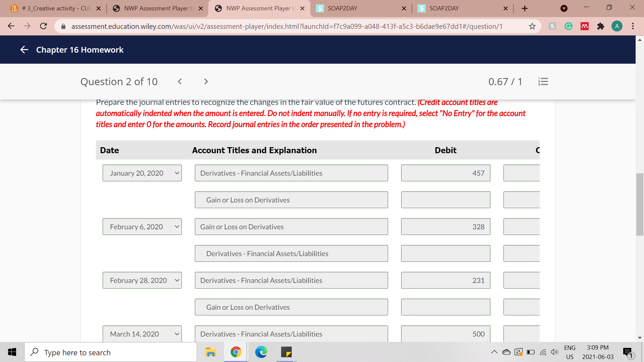Open a new browser tab
644x362 pixels.
(524, 8)
